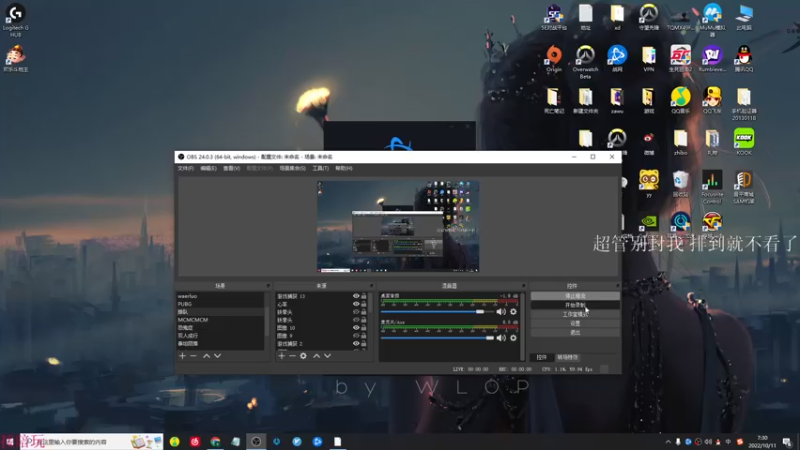Select the MuMu模拟器 desktop icon

[x=712, y=20]
